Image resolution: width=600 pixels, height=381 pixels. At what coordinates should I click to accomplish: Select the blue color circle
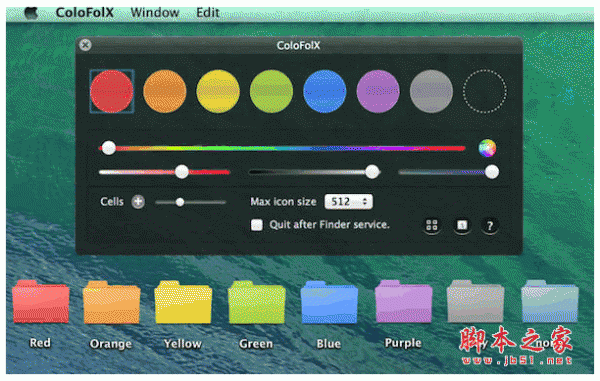(324, 91)
